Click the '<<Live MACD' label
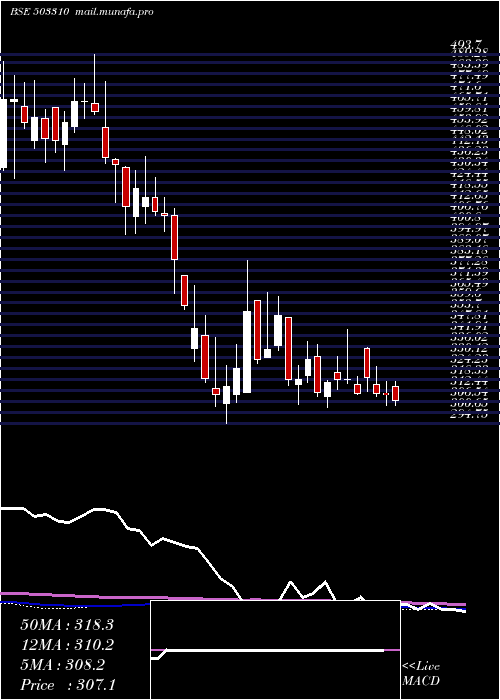This screenshot has width=500, height=700. click(x=421, y=674)
